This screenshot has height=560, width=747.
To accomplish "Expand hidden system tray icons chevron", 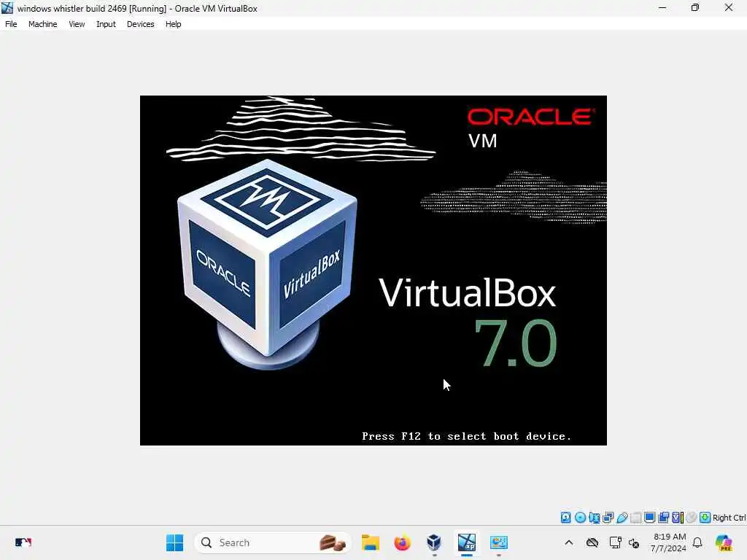I will tap(569, 542).
